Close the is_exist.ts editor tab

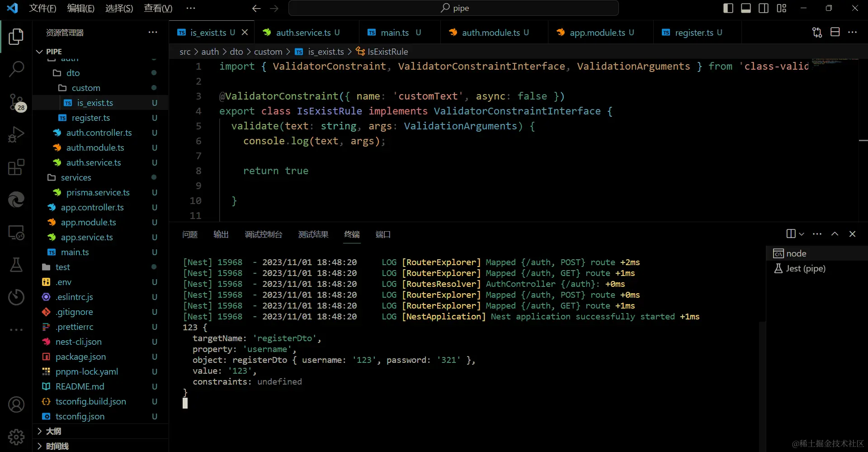pos(245,32)
